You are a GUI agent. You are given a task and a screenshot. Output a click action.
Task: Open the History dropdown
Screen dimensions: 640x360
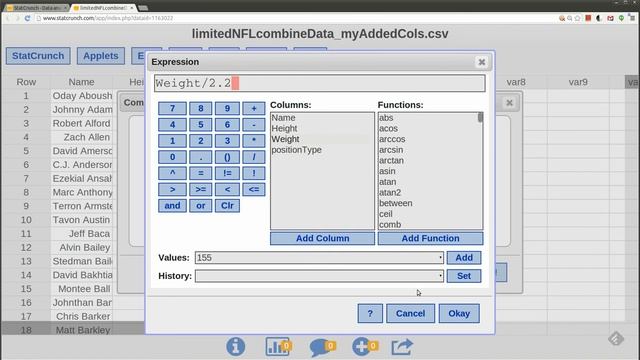point(319,276)
